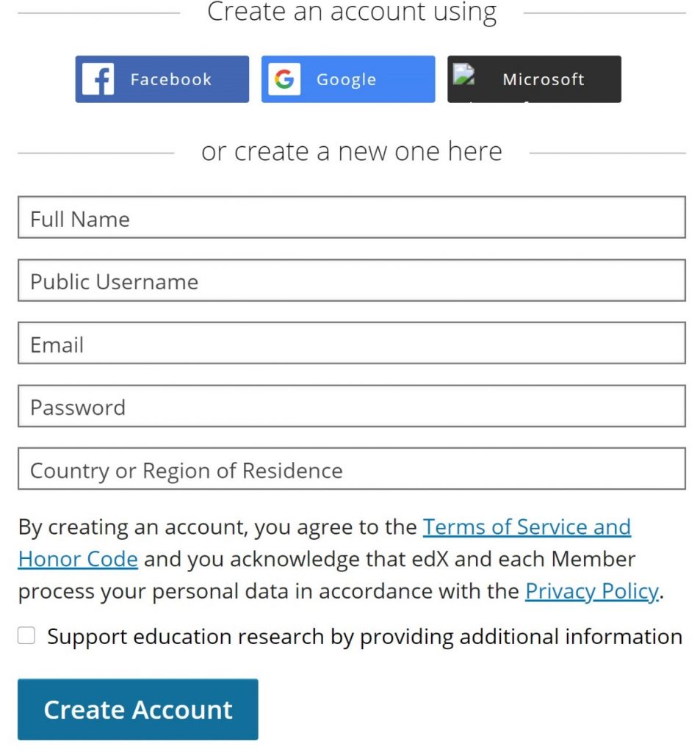Enable the support education research checkbox
The height and width of the screenshot is (752, 700).
coord(26,636)
